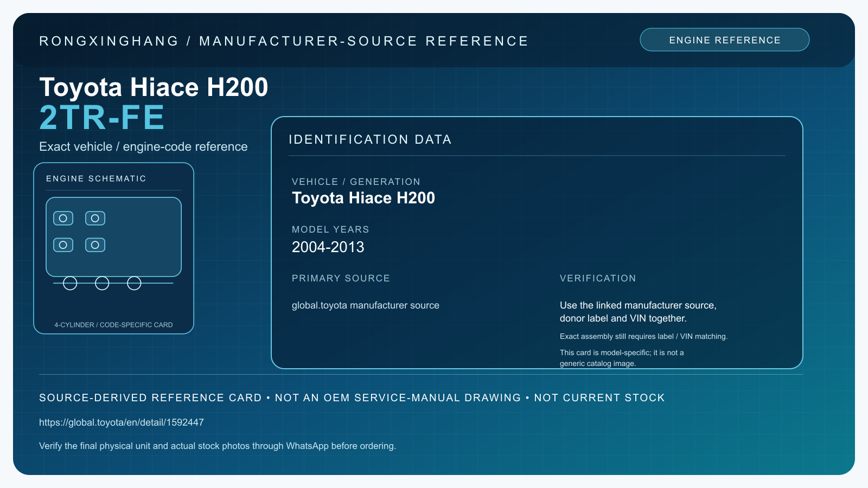Click the 'Verify the final physical unit' note
The image size is (868, 488).
[218, 446]
